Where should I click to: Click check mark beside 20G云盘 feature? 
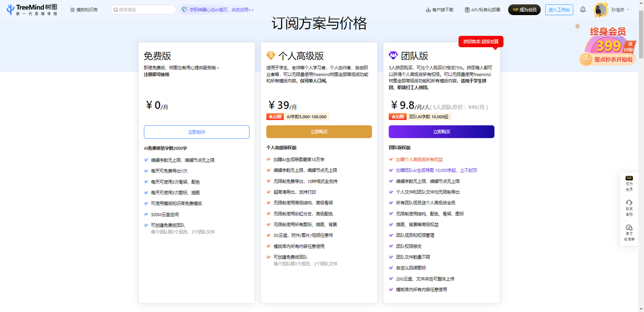tap(391, 278)
